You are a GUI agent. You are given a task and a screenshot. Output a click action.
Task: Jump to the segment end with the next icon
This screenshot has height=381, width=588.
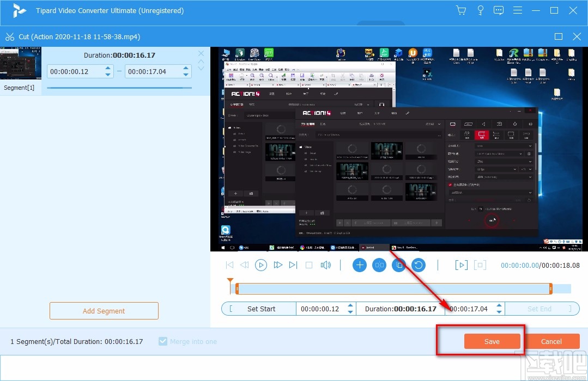pos(293,265)
